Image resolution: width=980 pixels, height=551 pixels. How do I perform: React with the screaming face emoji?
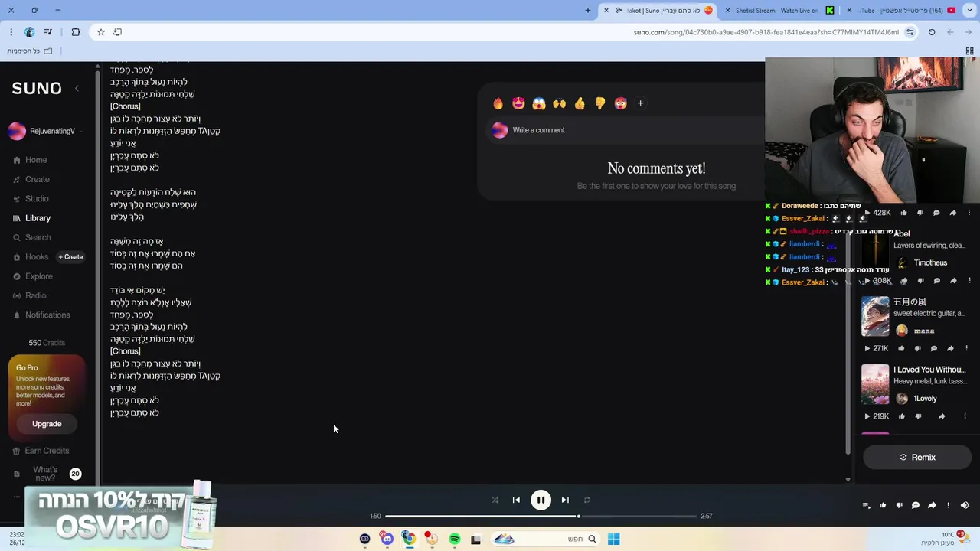[x=539, y=103]
